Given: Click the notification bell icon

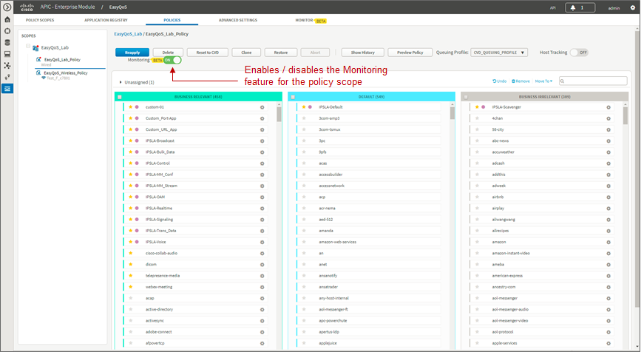Looking at the screenshot, I should click(572, 7).
